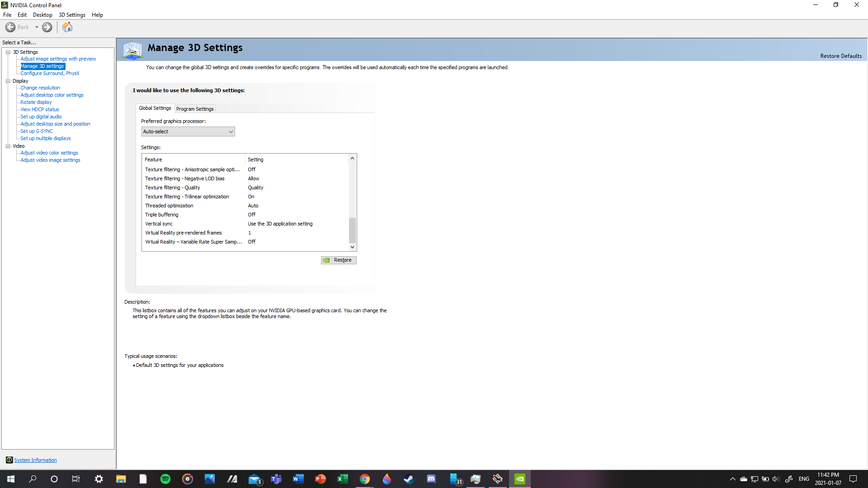The width and height of the screenshot is (868, 488).
Task: Click the Feature column header
Action: (193, 160)
